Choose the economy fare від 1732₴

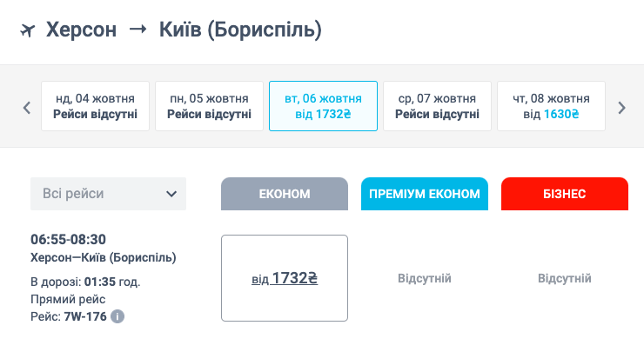pos(285,278)
